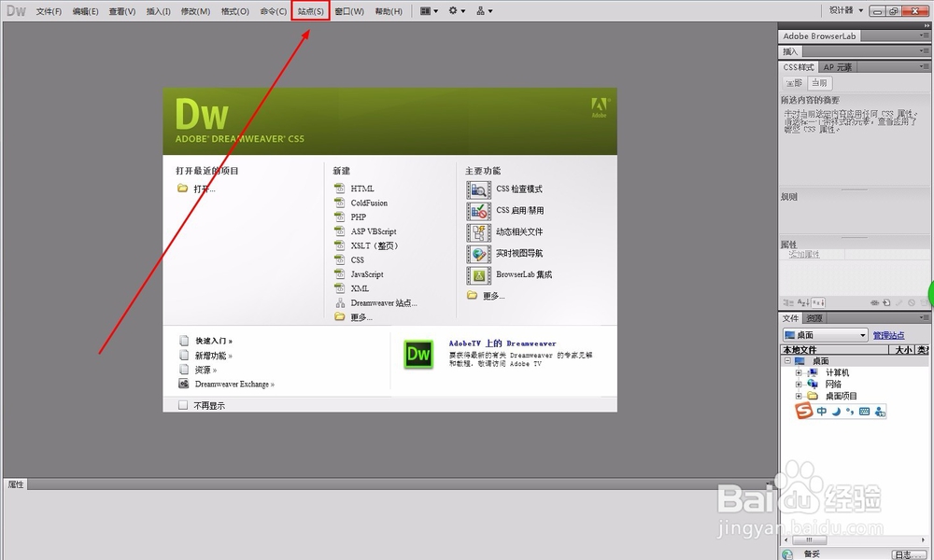This screenshot has width=934, height=560.
Task: Show list view (A-Z) in CSS properties
Action: pos(803,303)
